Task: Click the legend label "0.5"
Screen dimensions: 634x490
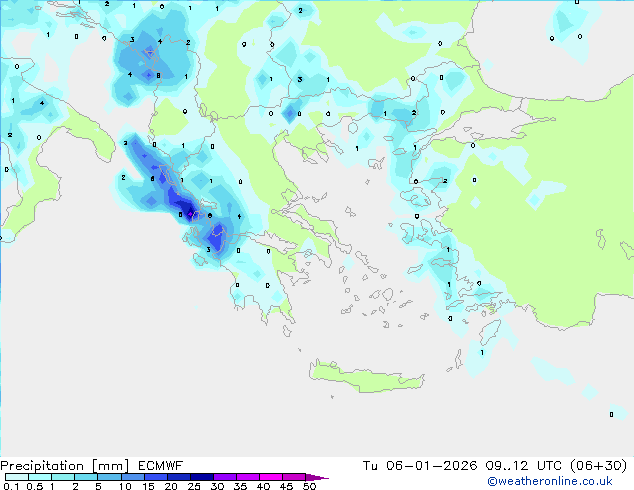Action: click(34, 486)
